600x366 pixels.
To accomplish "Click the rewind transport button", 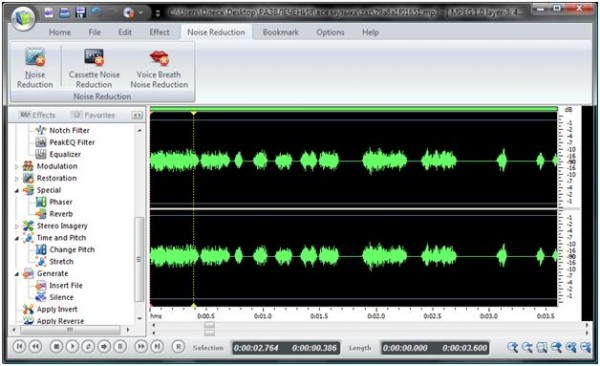I will coord(35,346).
